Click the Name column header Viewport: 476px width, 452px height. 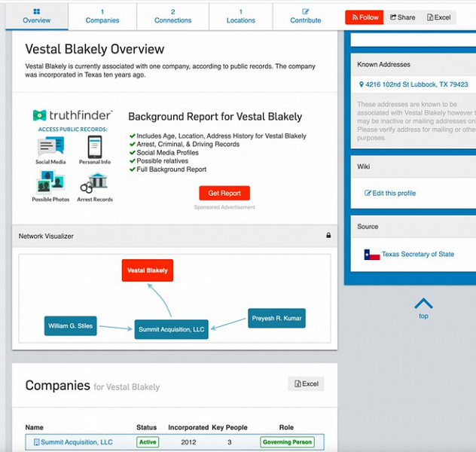[x=35, y=427]
